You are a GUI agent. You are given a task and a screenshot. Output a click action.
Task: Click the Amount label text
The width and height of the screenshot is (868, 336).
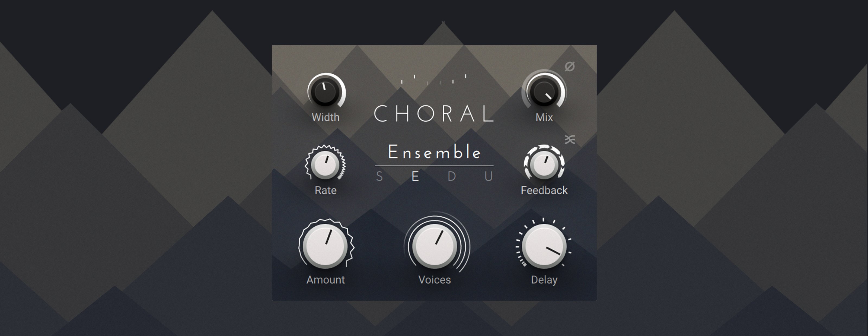[325, 280]
